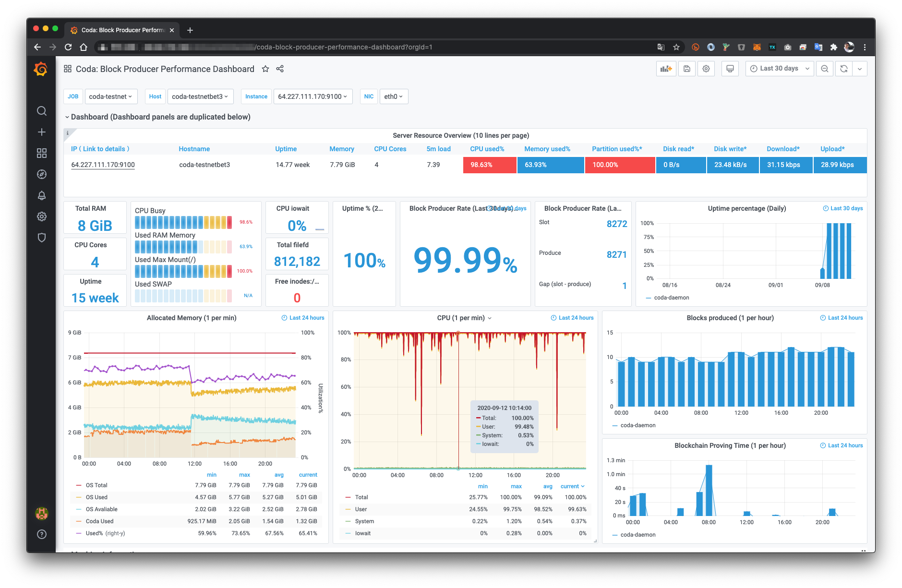Bookmark this page with the address-bar star
This screenshot has height=588, width=902.
pos(676,47)
